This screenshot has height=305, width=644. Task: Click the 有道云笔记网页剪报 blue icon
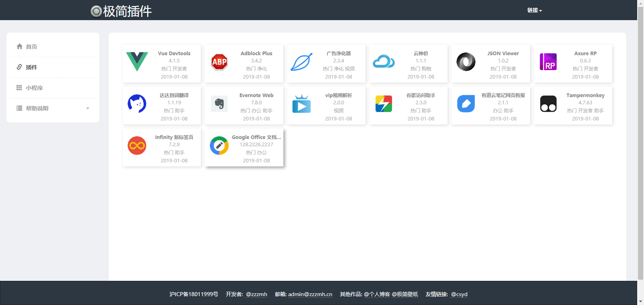pyautogui.click(x=466, y=104)
